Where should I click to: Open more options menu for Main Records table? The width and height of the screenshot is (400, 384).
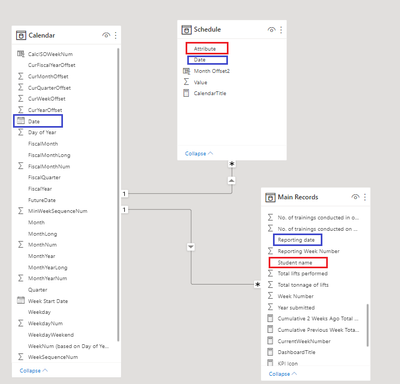[x=365, y=197]
